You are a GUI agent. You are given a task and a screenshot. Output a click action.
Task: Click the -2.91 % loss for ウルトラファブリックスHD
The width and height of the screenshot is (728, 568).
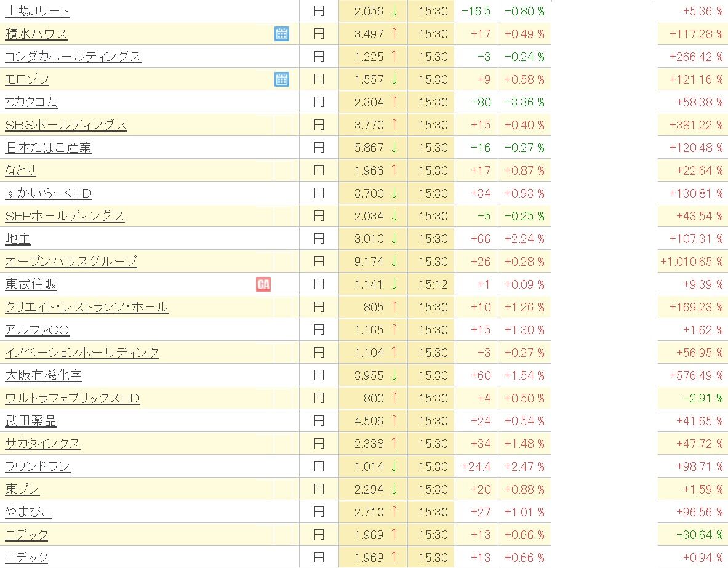703,398
